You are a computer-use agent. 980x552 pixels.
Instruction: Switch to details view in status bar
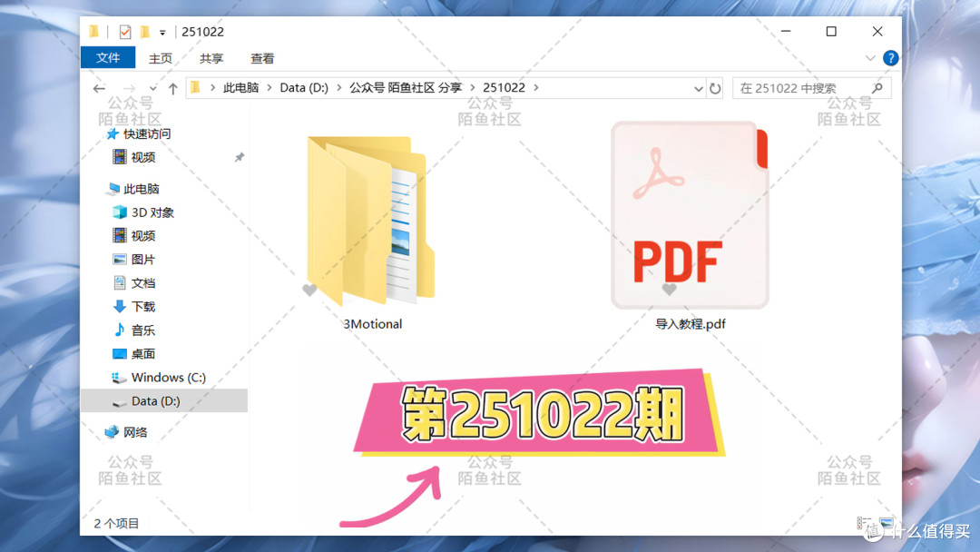tap(865, 523)
